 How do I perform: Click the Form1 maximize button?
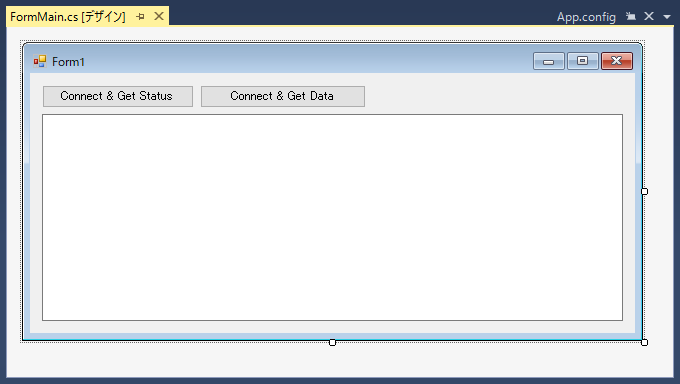tap(582, 61)
